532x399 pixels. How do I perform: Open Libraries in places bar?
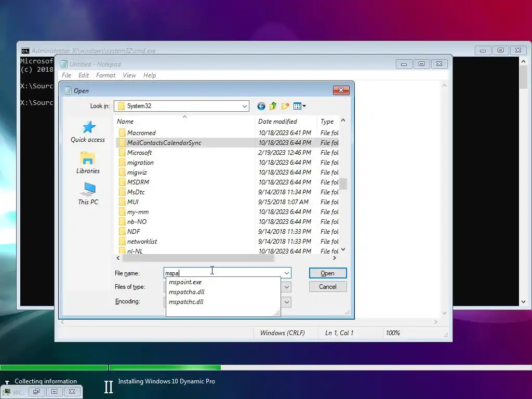(88, 163)
